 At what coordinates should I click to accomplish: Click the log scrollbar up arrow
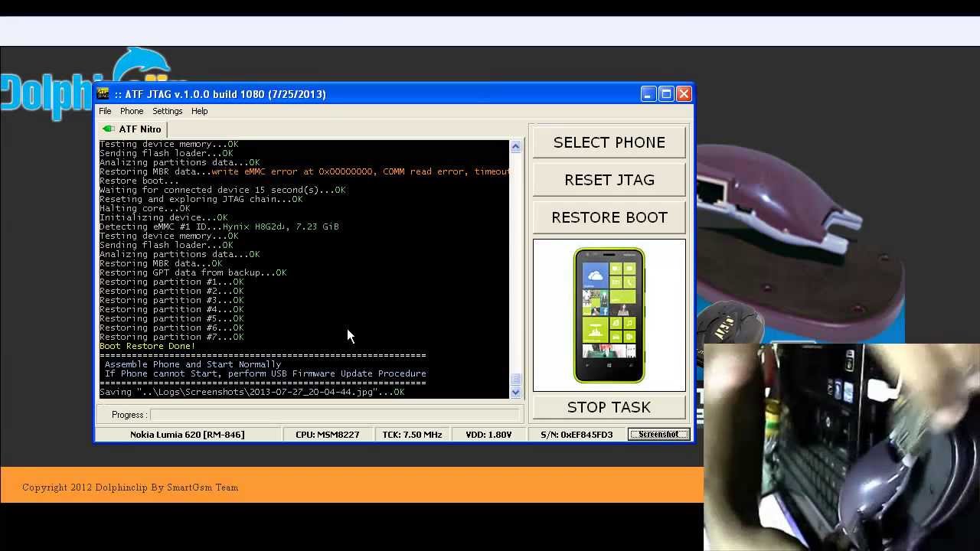pyautogui.click(x=515, y=147)
